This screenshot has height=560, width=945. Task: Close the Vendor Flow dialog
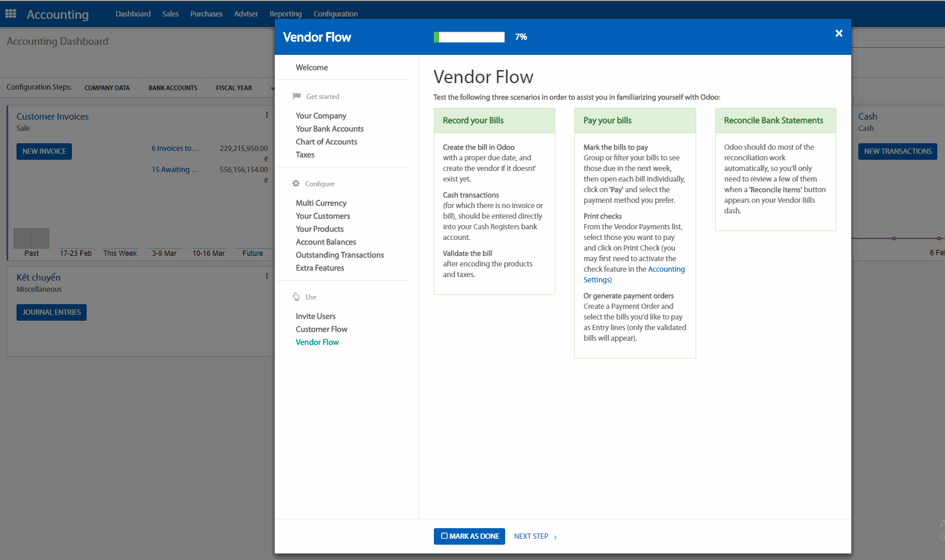tap(838, 34)
